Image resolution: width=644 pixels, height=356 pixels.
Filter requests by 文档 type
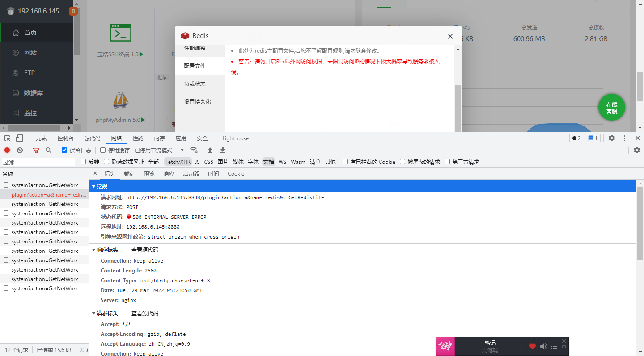[268, 162]
